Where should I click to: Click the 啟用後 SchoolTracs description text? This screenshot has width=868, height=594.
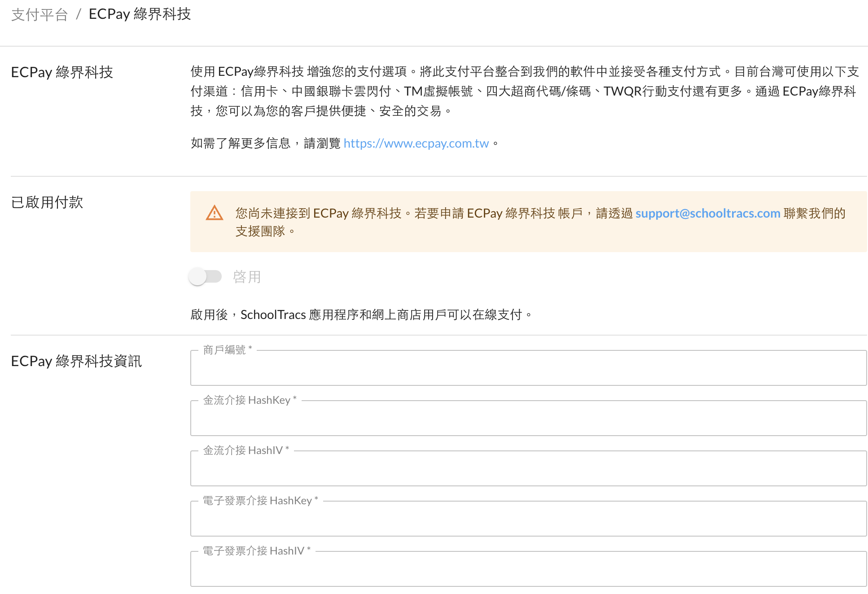pyautogui.click(x=361, y=314)
